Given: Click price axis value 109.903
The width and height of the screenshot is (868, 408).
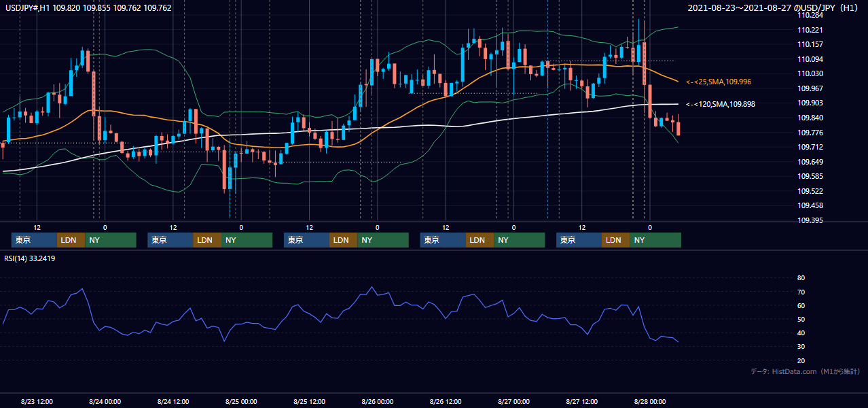Looking at the screenshot, I should [x=810, y=103].
